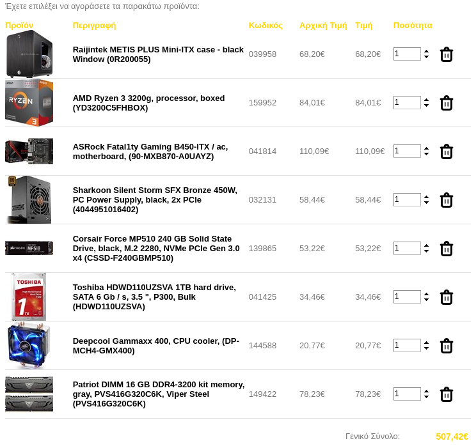Open ASRock Fatal1ty Gaming B450-ITX link
476x448 pixels.
click(150, 151)
